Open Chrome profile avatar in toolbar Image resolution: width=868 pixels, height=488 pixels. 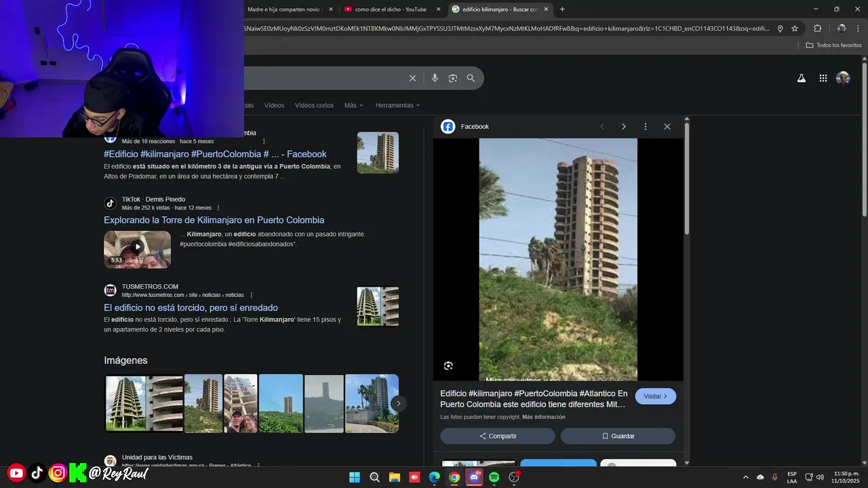tap(842, 28)
